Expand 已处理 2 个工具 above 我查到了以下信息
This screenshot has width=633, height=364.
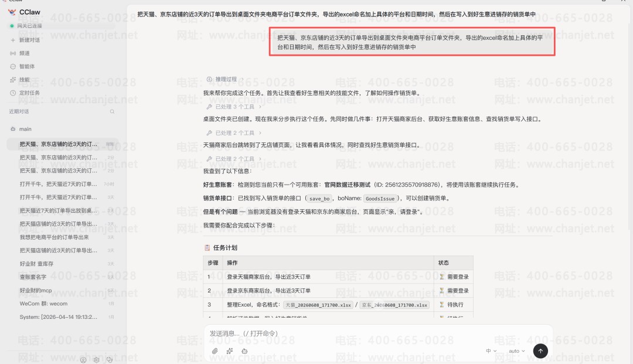[x=234, y=159]
